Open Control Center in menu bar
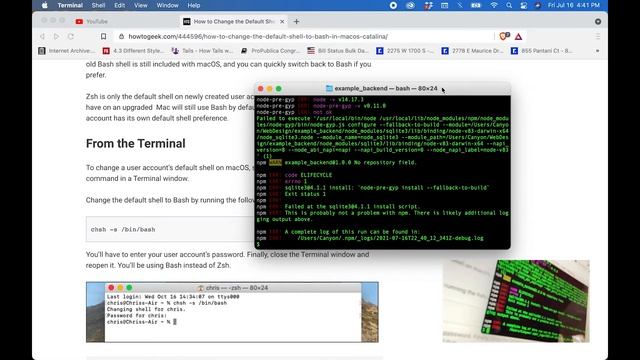Viewport: 640px width, 360px height. [524, 5]
